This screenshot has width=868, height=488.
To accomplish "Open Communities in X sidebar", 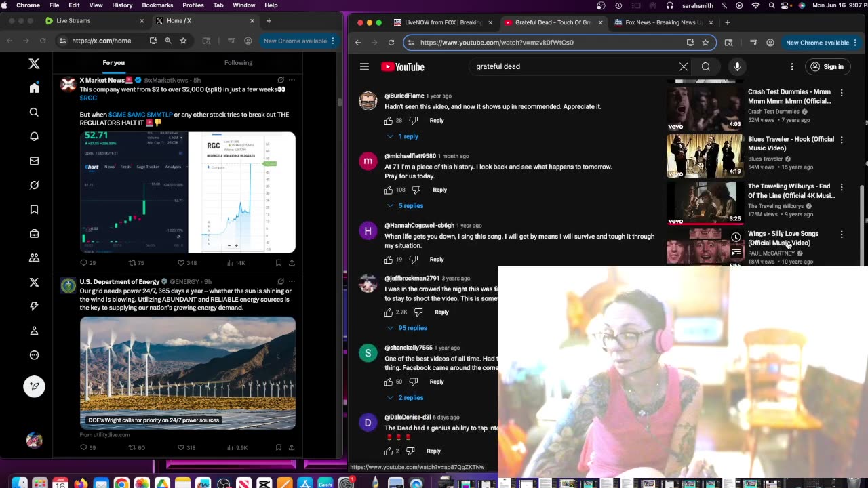I will pos(34,258).
